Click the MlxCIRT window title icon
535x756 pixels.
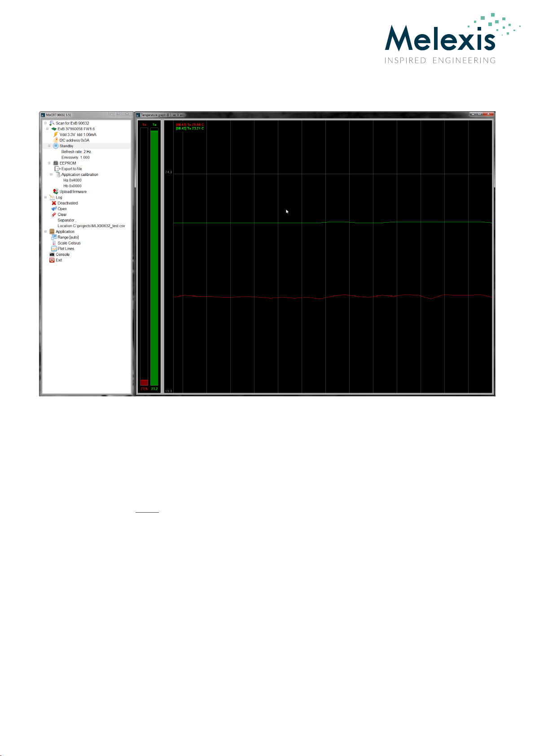[43, 115]
